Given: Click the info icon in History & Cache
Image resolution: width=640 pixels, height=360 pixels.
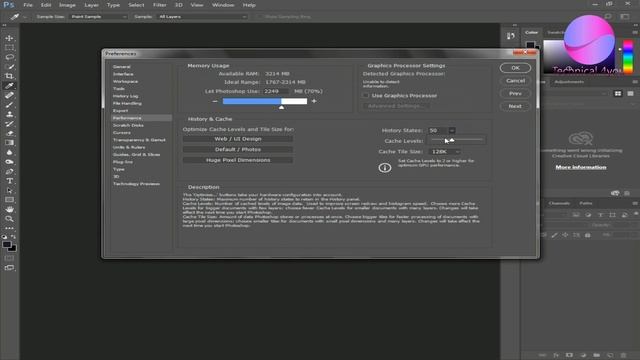Looking at the screenshot, I should (384, 168).
